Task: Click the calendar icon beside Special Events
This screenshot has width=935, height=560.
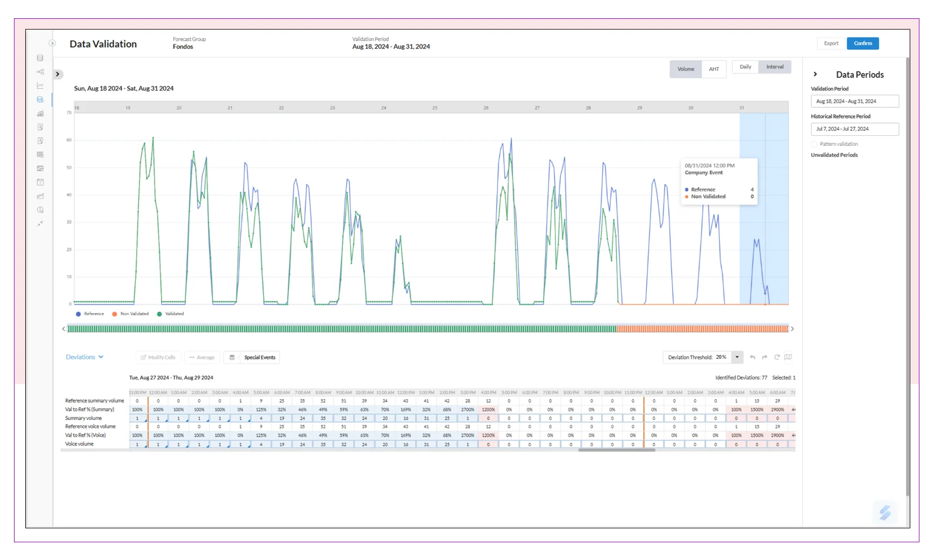Action: 232,357
